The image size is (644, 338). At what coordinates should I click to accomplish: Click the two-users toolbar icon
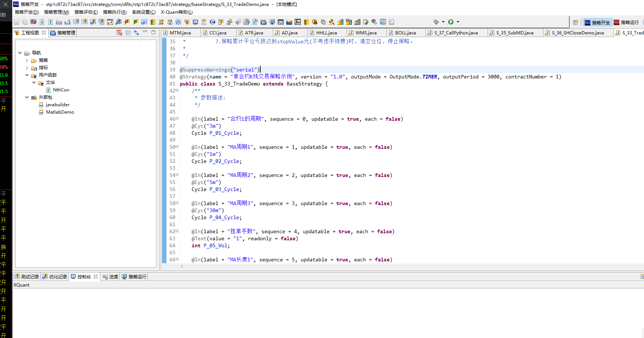pos(229,22)
